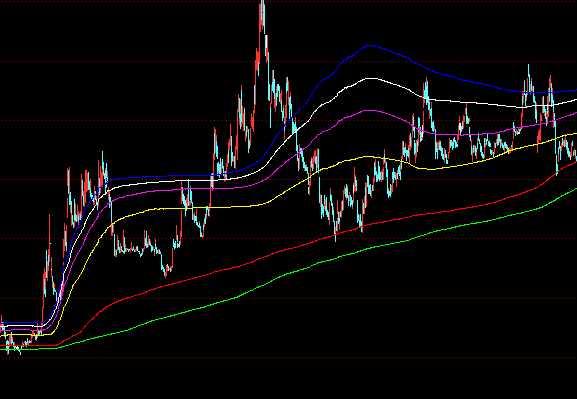
Task: Click the blue moving average line's highest peak
Action: 370,46
